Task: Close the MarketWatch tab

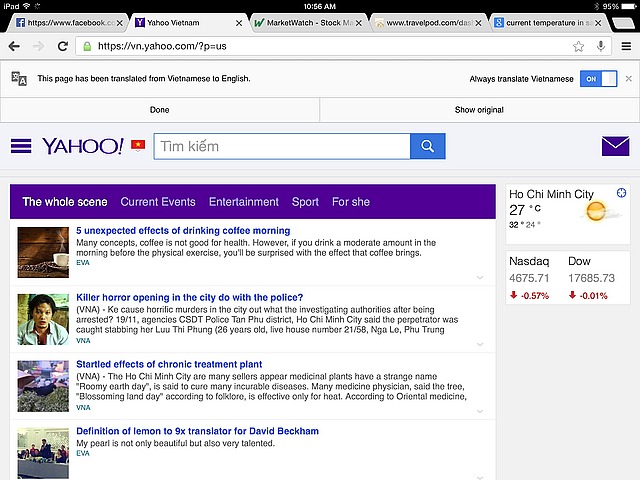Action: point(358,23)
